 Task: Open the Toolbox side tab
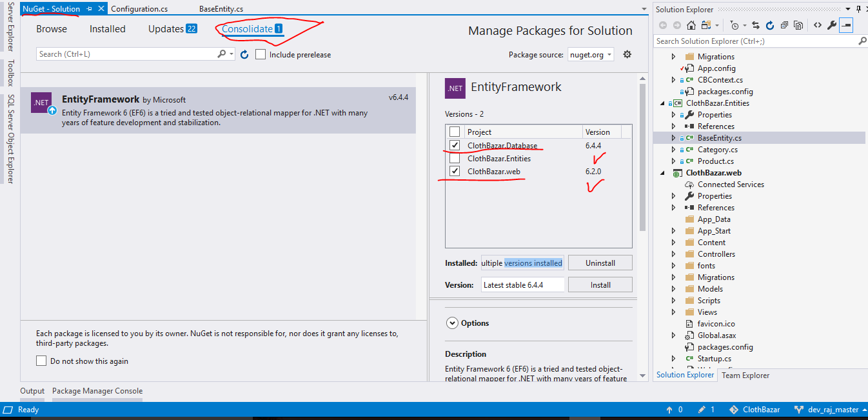point(10,74)
